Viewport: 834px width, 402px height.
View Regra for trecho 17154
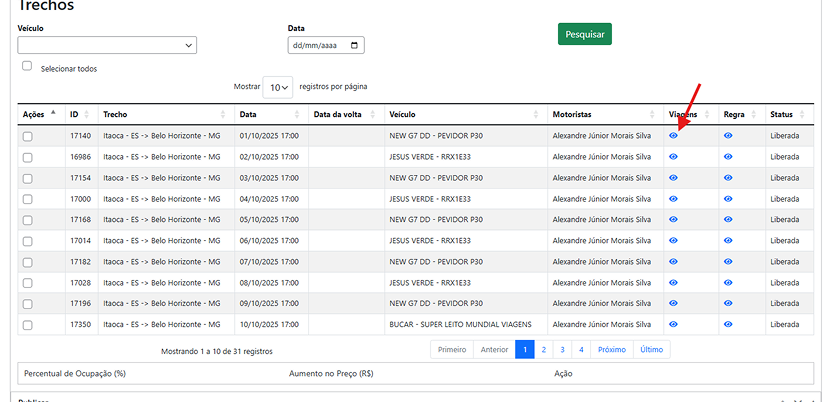pyautogui.click(x=728, y=178)
